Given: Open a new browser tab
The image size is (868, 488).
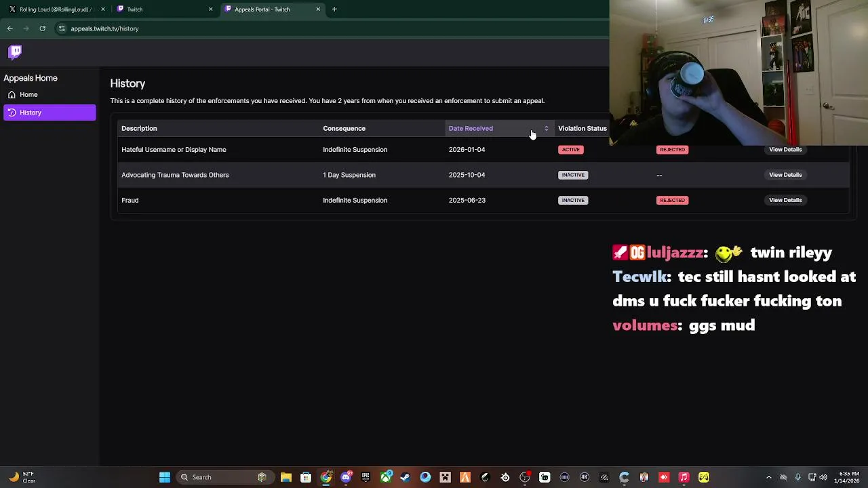Looking at the screenshot, I should (334, 9).
